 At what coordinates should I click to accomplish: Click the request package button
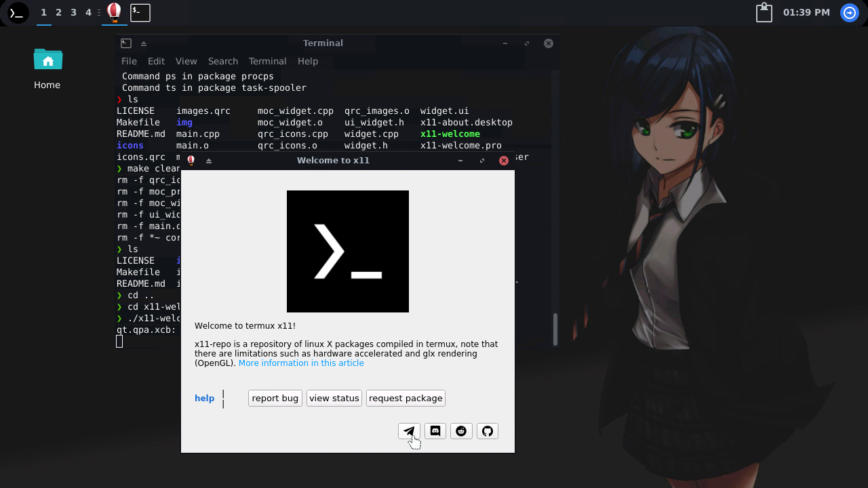(406, 398)
